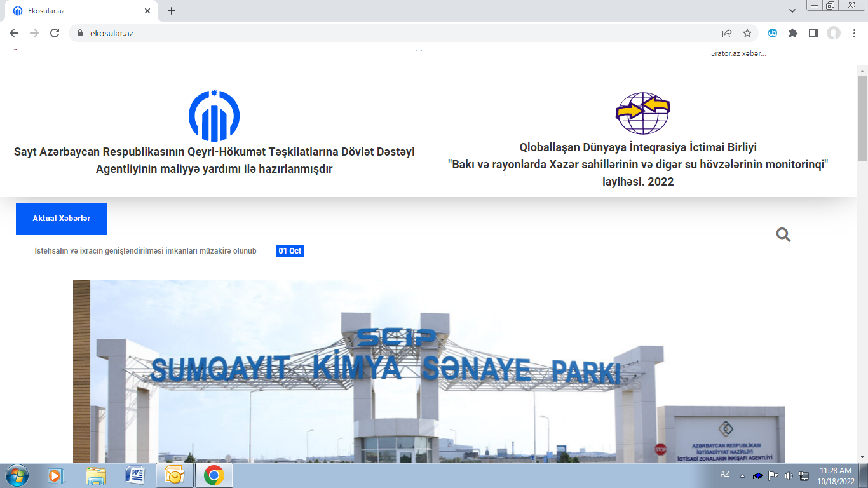Open Microsoft Word from the taskbar
The image size is (868, 488).
(135, 475)
